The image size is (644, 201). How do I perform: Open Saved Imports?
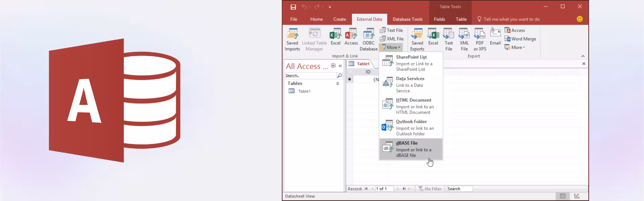click(292, 40)
